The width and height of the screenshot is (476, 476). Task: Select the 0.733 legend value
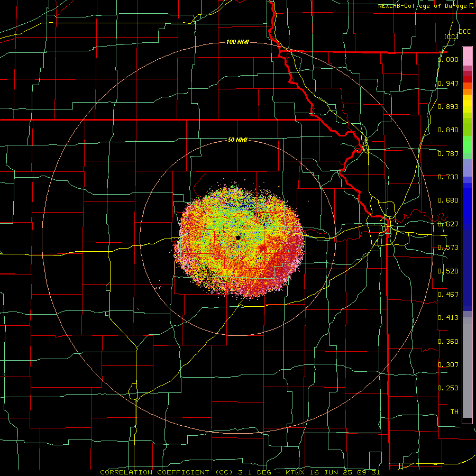[448, 177]
